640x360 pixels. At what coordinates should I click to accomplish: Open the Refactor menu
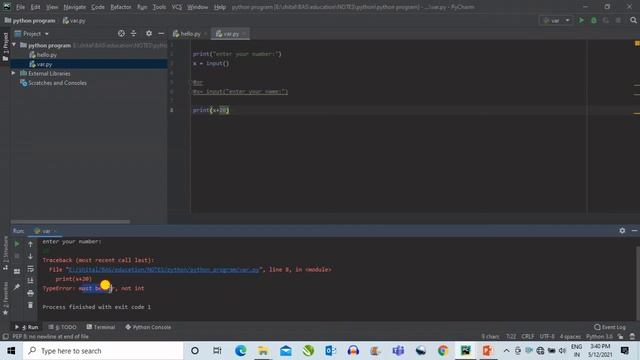[x=121, y=7]
